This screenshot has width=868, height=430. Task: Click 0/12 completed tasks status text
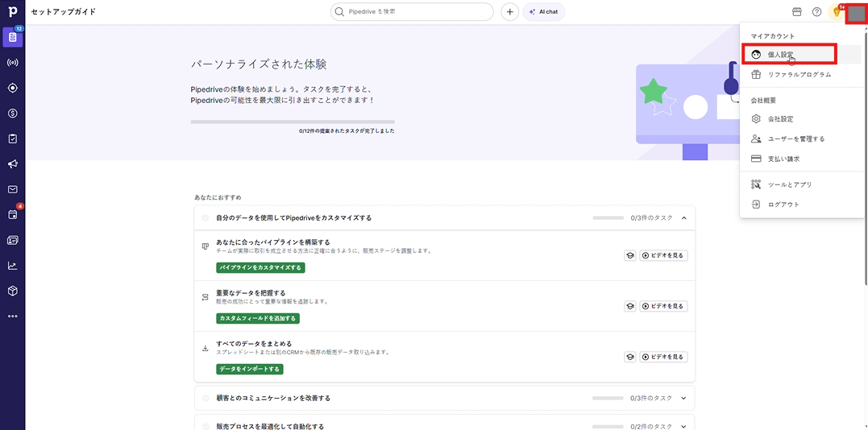(x=347, y=131)
